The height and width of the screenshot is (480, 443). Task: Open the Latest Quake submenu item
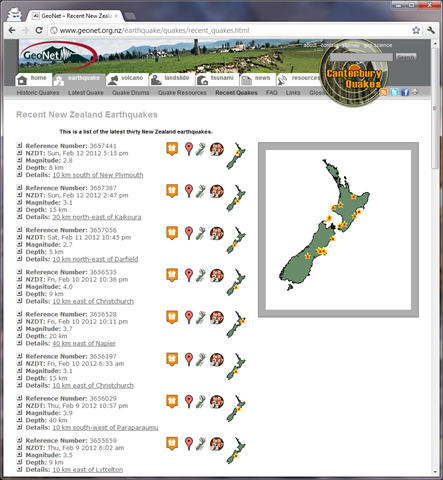(86, 93)
